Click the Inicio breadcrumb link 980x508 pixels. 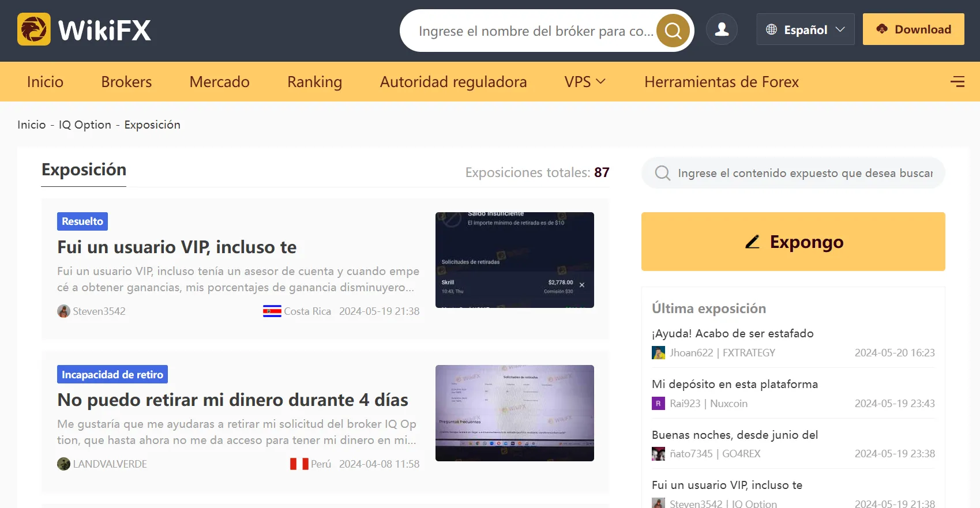pyautogui.click(x=32, y=125)
